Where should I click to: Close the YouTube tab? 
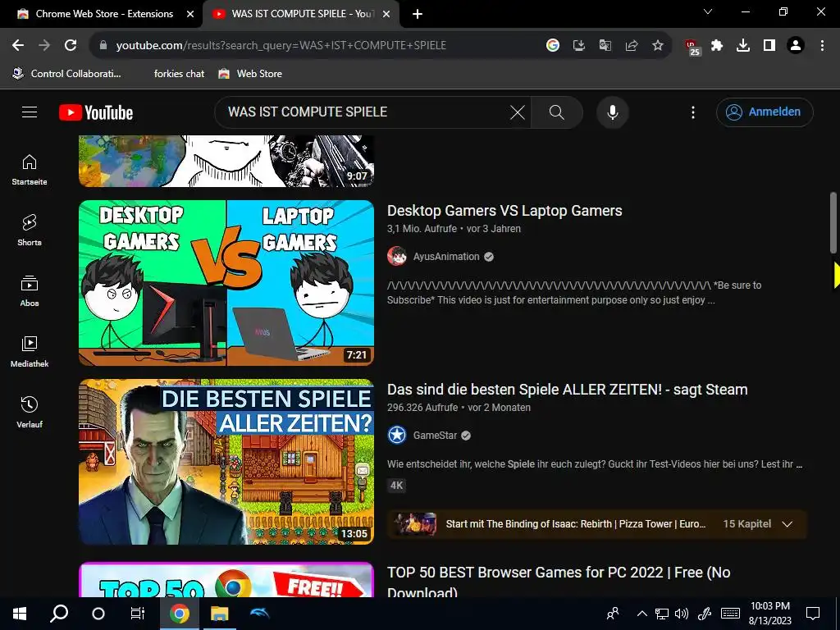pyautogui.click(x=386, y=14)
